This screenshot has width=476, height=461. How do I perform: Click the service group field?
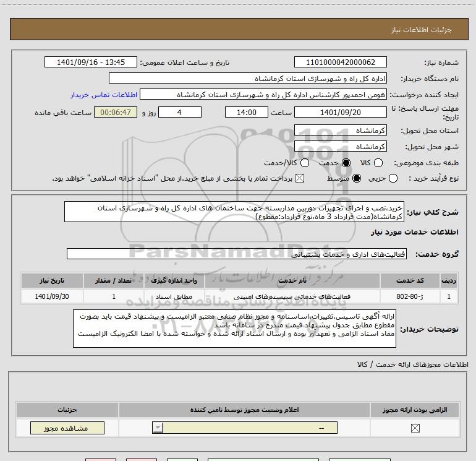[237, 254]
